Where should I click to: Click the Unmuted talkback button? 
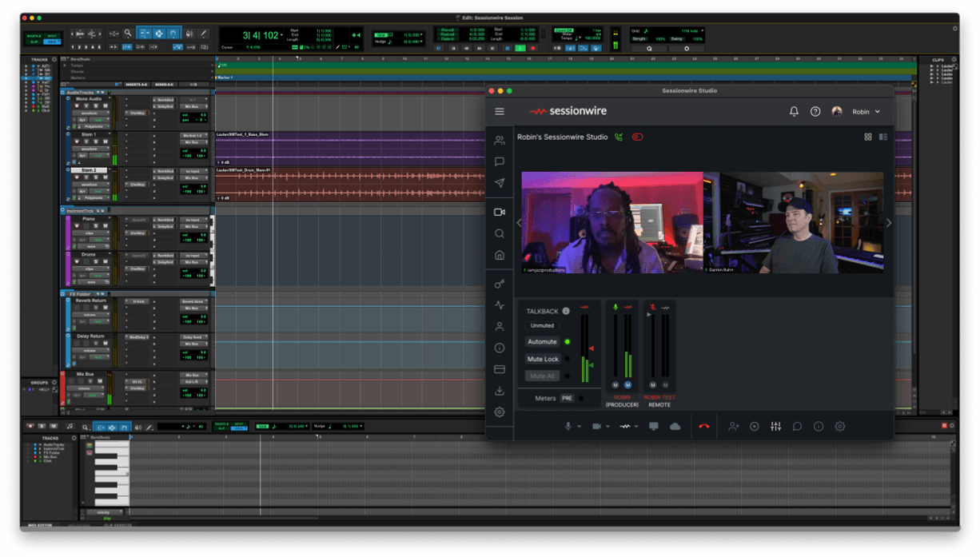[542, 326]
